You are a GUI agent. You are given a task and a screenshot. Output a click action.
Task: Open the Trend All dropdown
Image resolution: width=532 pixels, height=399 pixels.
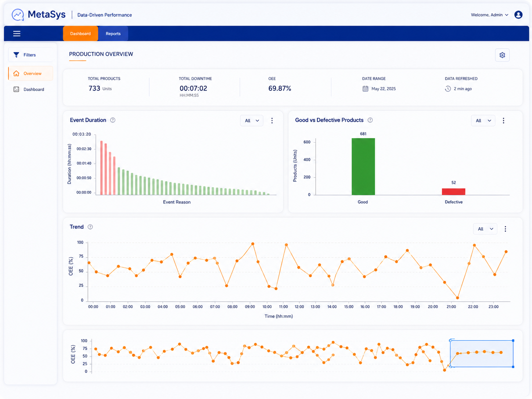pyautogui.click(x=485, y=229)
